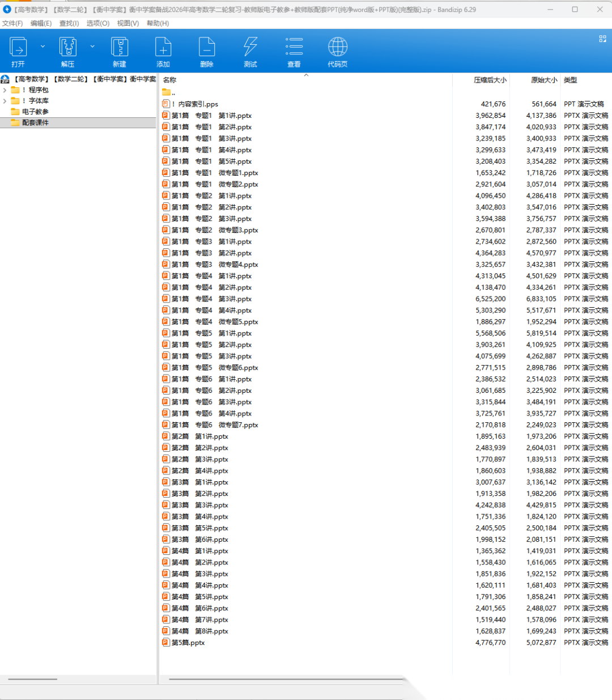Click the 添加 (Add files) icon
The height and width of the screenshot is (700, 612).
[163, 48]
